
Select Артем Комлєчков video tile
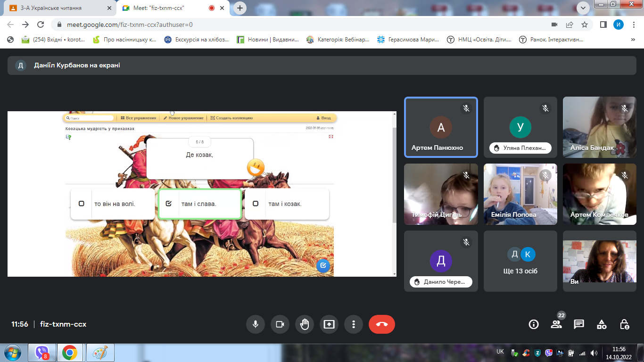pyautogui.click(x=600, y=194)
